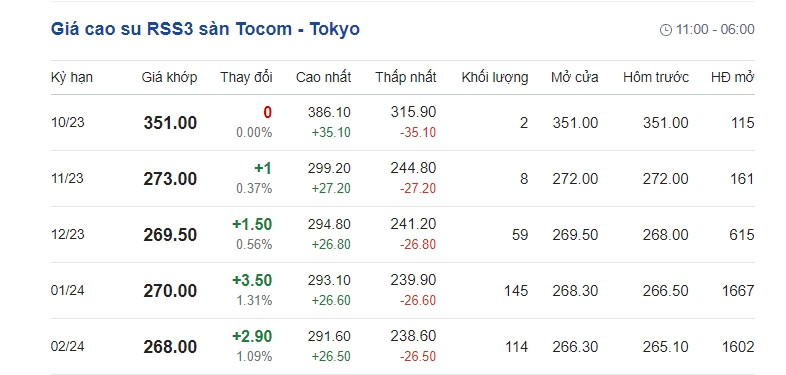
Task: Sort by the Giá khớp column header
Action: click(x=169, y=77)
